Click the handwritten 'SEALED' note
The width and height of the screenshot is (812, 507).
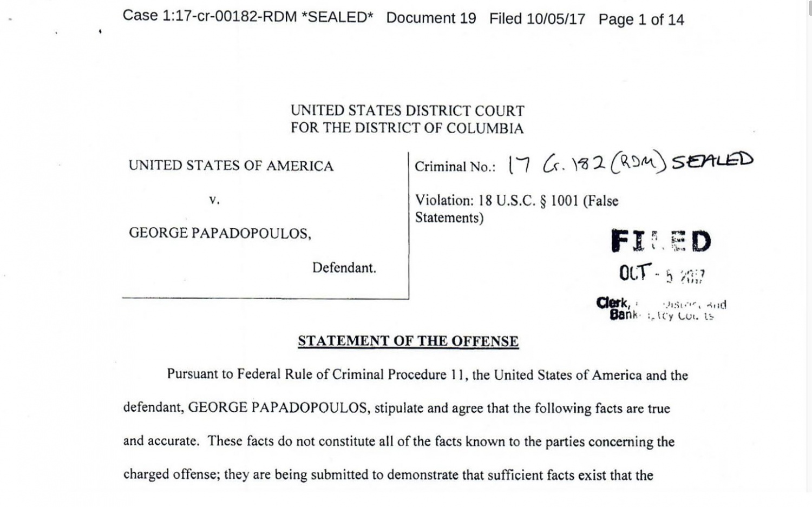pos(712,160)
